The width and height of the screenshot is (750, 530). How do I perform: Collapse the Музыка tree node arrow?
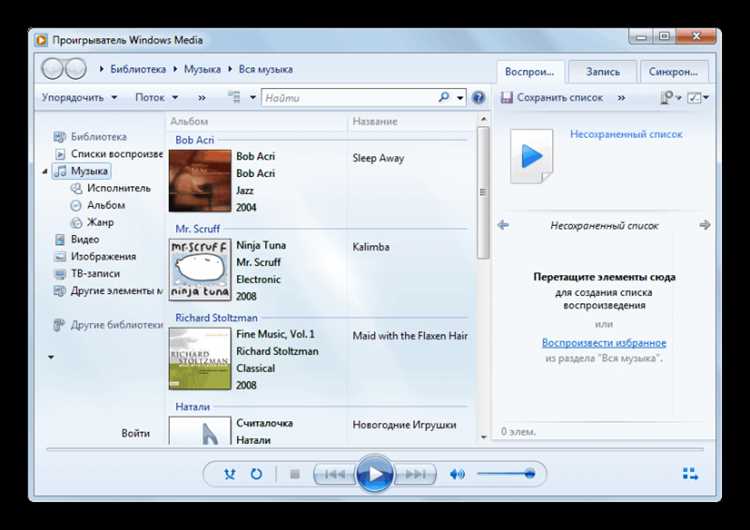[45, 171]
